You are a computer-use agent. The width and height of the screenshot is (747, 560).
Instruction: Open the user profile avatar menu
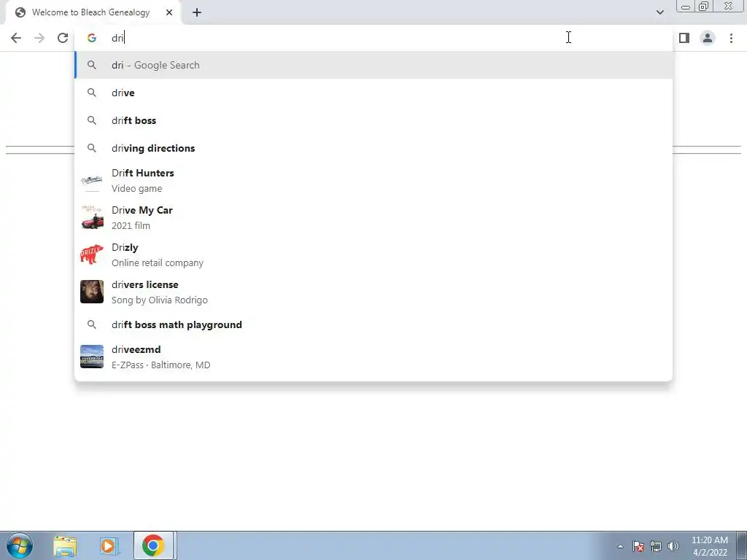tap(708, 38)
